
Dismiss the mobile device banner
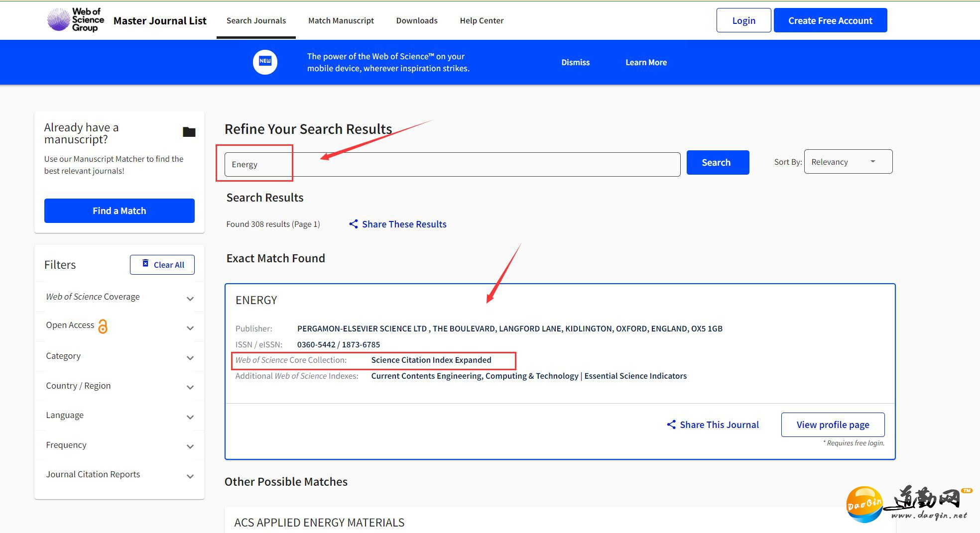575,62
